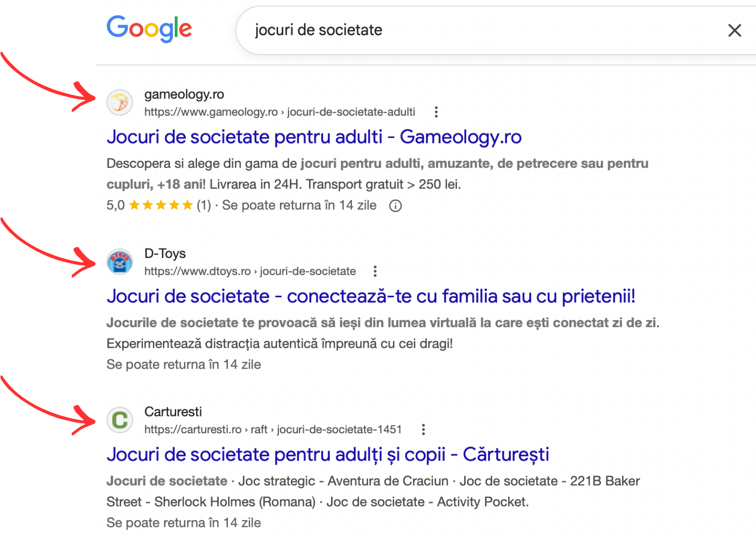Open more options for Carturesti result
This screenshot has width=756, height=536.
tap(423, 430)
